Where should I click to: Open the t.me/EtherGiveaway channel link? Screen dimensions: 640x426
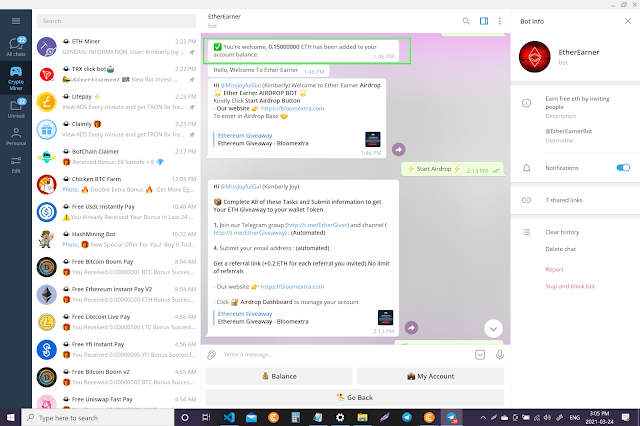249,233
